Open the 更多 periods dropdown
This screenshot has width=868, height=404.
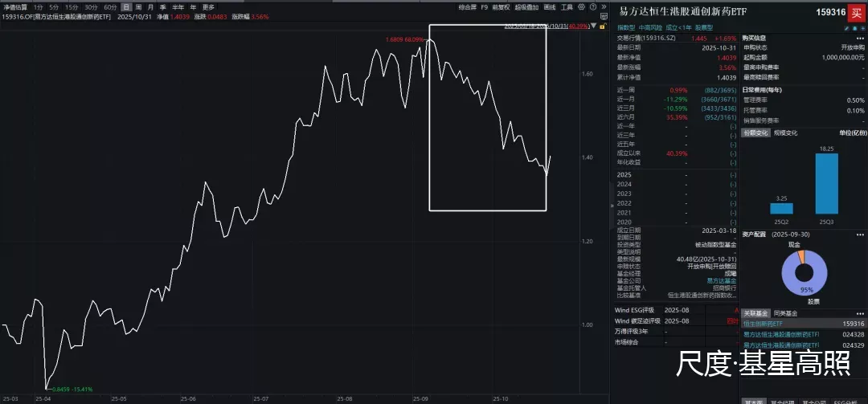[x=208, y=7]
